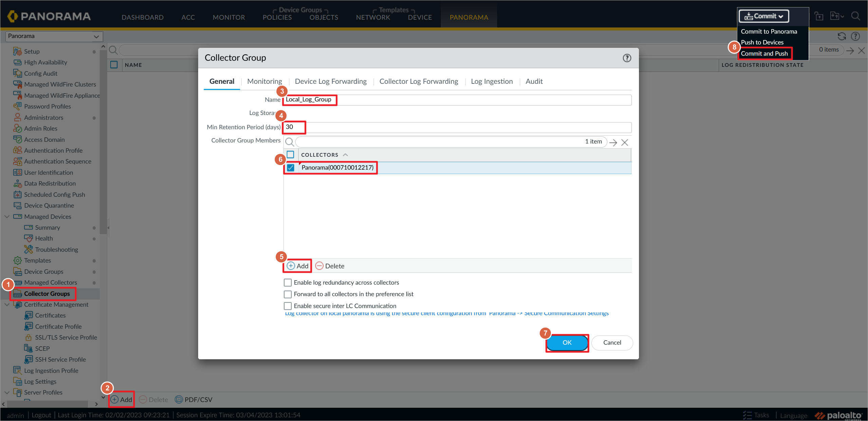The width and height of the screenshot is (868, 421).
Task: Click the Access Domain icon
Action: [x=17, y=139]
